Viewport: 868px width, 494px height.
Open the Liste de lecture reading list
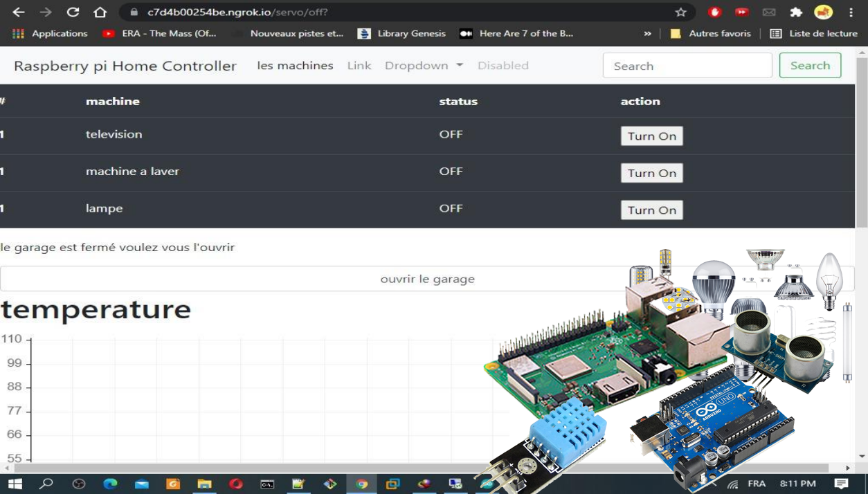[x=814, y=33]
